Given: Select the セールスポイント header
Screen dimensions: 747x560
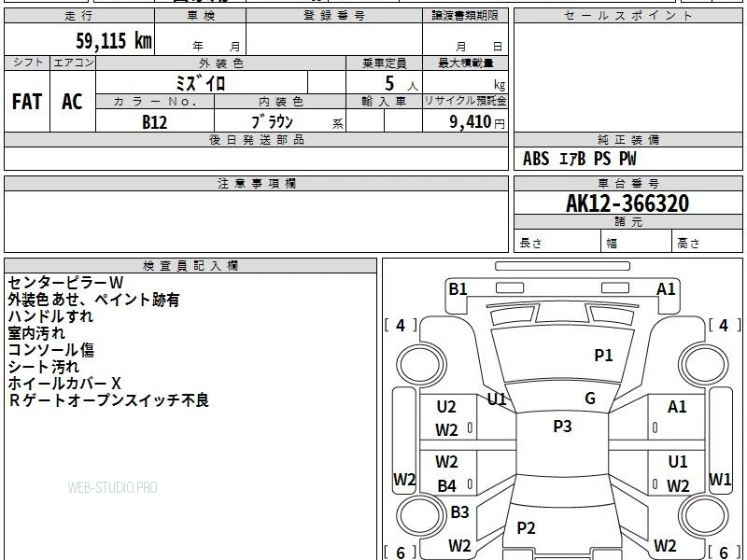Looking at the screenshot, I should [627, 16].
